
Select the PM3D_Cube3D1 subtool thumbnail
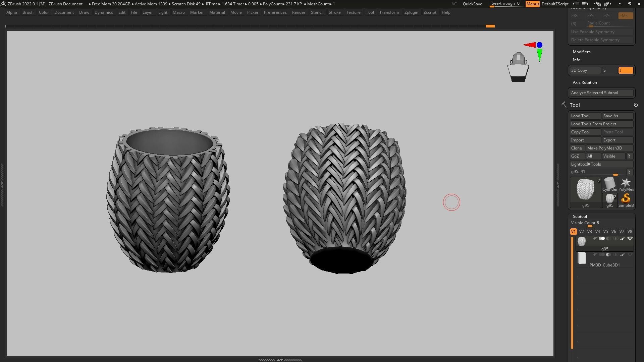click(x=582, y=258)
